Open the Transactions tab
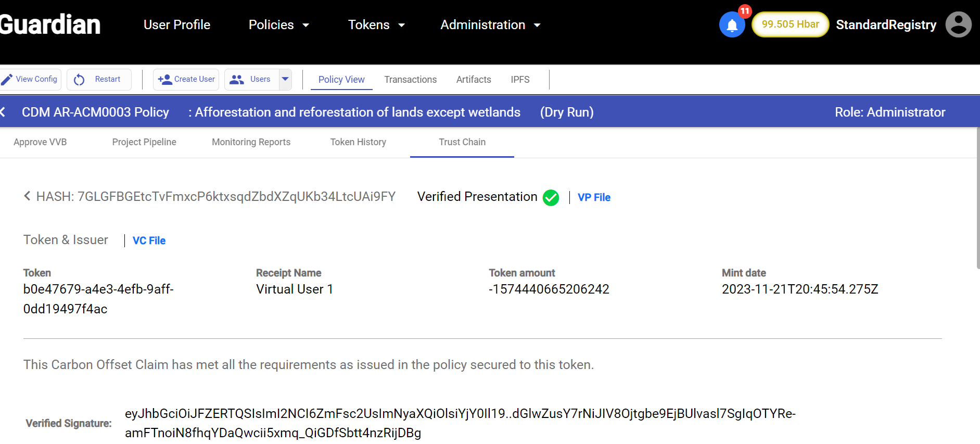Screen dimensions: 980x444 pyautogui.click(x=410, y=80)
